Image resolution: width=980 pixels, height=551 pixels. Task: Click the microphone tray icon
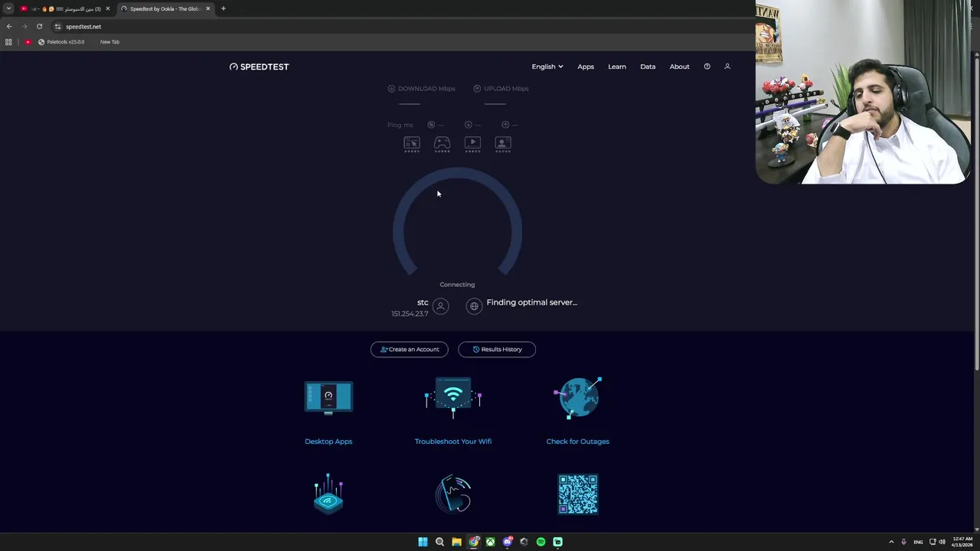(x=903, y=542)
